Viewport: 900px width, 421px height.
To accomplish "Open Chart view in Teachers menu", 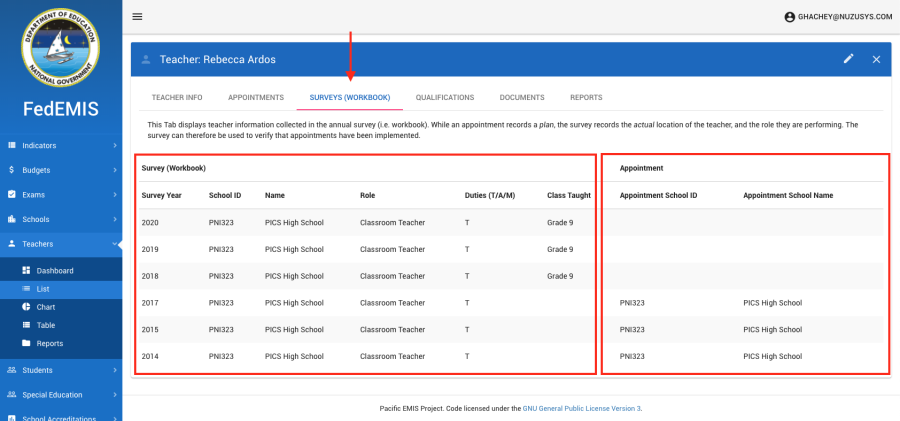I will 46,307.
